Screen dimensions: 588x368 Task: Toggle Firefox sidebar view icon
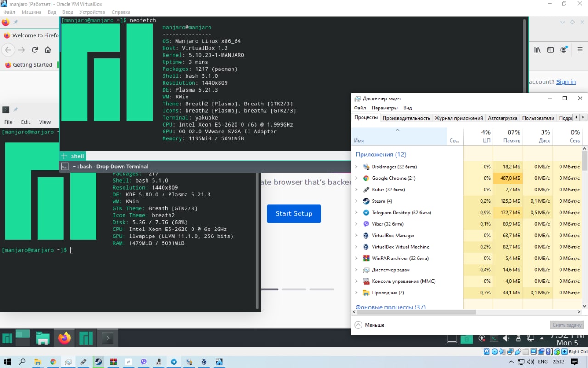(550, 50)
